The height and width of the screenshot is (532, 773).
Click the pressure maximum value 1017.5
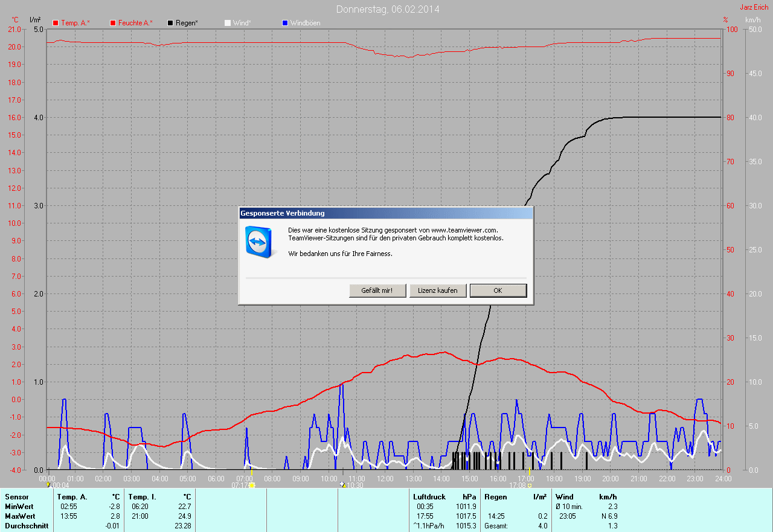(x=466, y=516)
